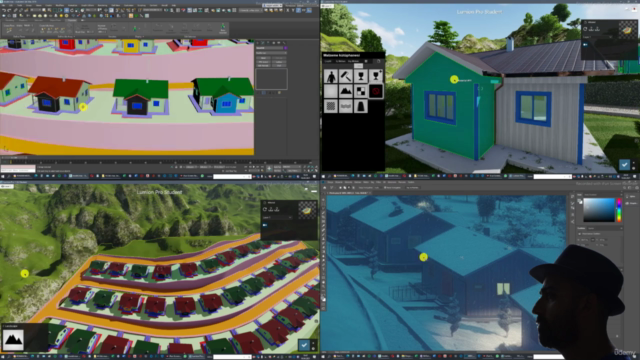This screenshot has width=640, height=360.
Task: Open the goblet material category without plus
Action: click(361, 76)
